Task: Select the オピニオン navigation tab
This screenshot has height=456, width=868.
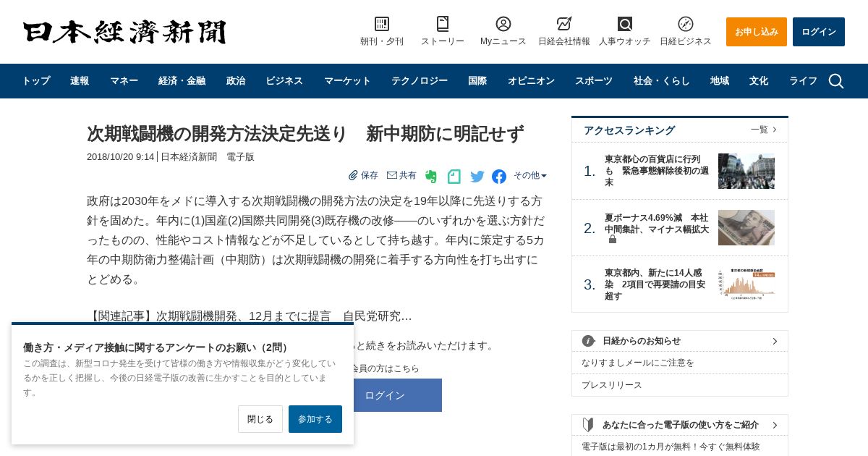Action: [x=531, y=81]
